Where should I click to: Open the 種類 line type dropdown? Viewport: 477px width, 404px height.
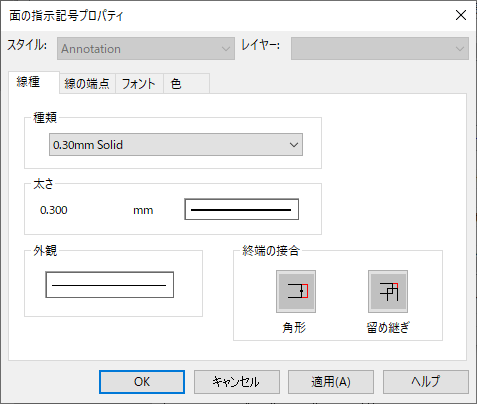176,145
